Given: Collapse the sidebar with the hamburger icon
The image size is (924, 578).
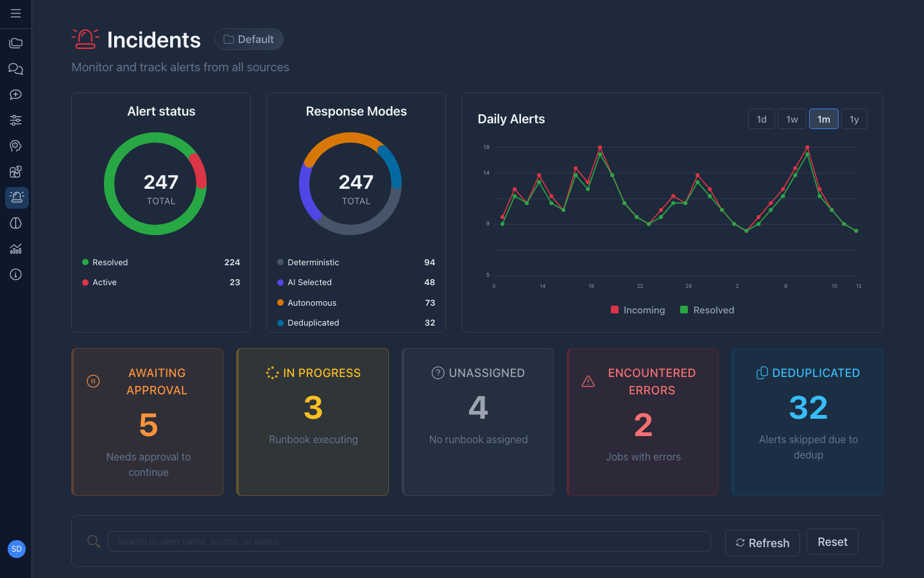Looking at the screenshot, I should [15, 13].
